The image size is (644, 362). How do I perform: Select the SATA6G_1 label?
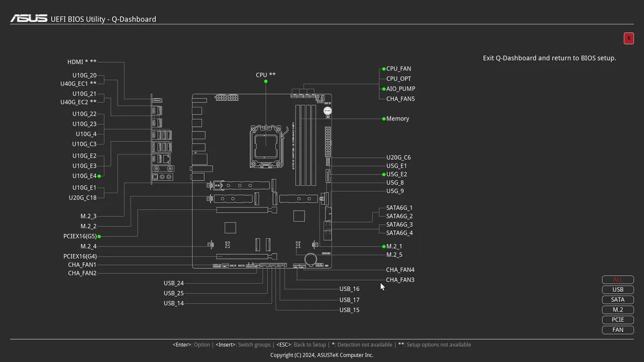[399, 208]
